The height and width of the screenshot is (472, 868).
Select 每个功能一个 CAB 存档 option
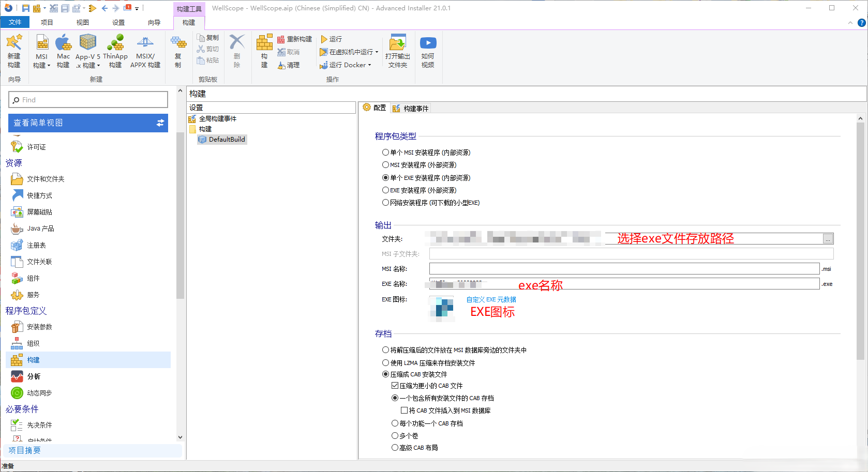(395, 423)
